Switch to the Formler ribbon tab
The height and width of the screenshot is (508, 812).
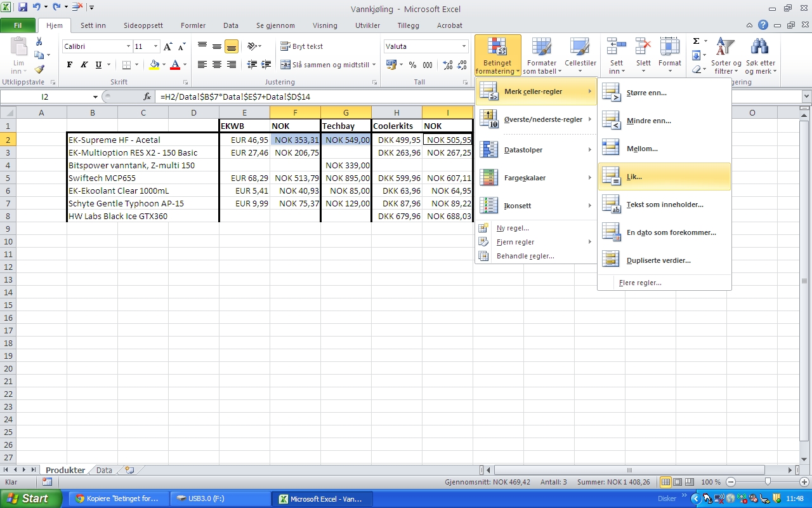pos(193,25)
